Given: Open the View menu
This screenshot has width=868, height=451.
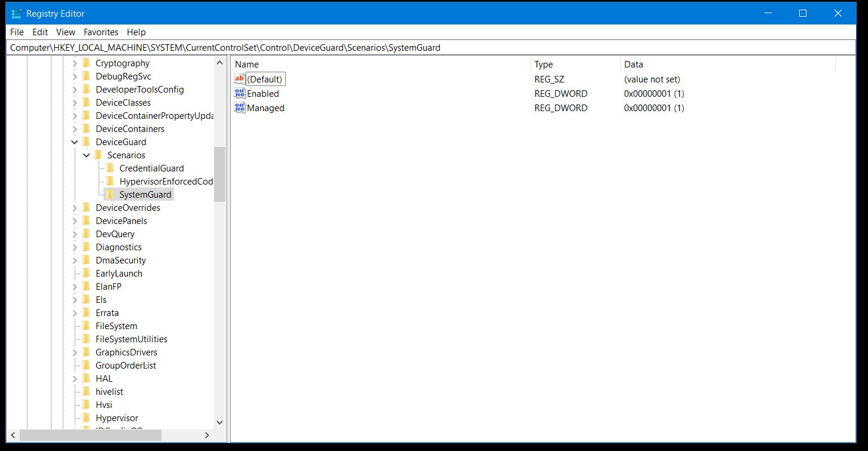Looking at the screenshot, I should (x=66, y=32).
